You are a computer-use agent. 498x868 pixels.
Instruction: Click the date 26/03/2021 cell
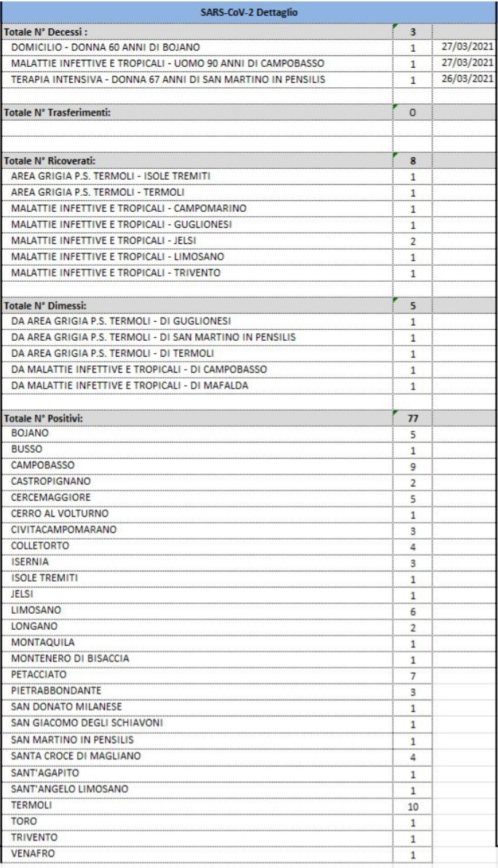[x=467, y=79]
